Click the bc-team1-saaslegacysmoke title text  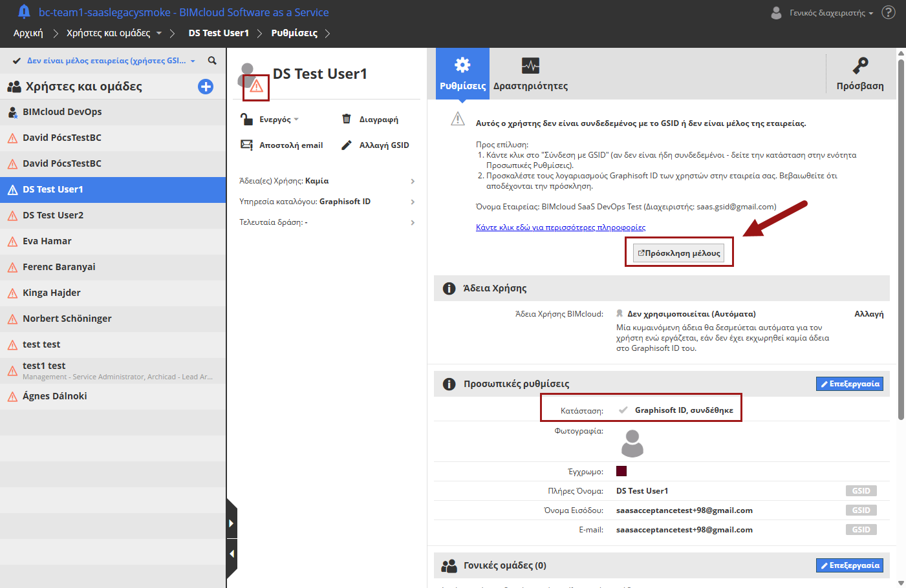tap(184, 12)
